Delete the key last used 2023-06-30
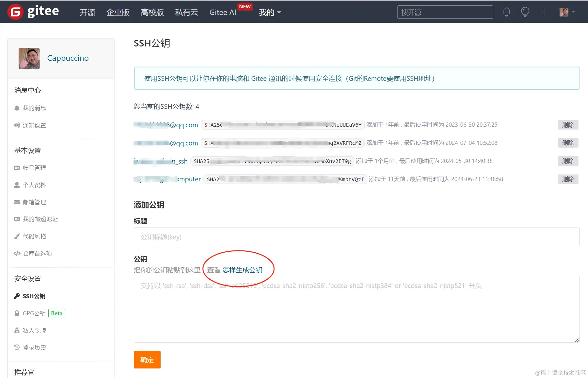The image size is (588, 378). 568,125
